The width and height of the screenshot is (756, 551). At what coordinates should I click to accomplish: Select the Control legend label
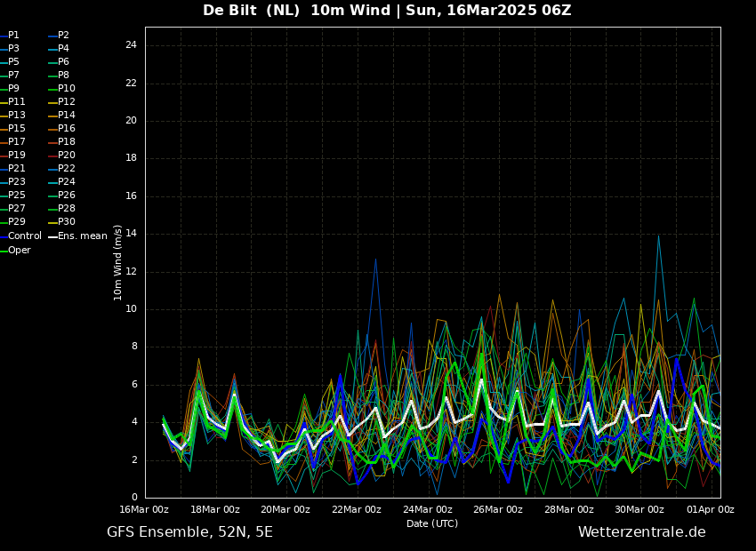coord(24,236)
